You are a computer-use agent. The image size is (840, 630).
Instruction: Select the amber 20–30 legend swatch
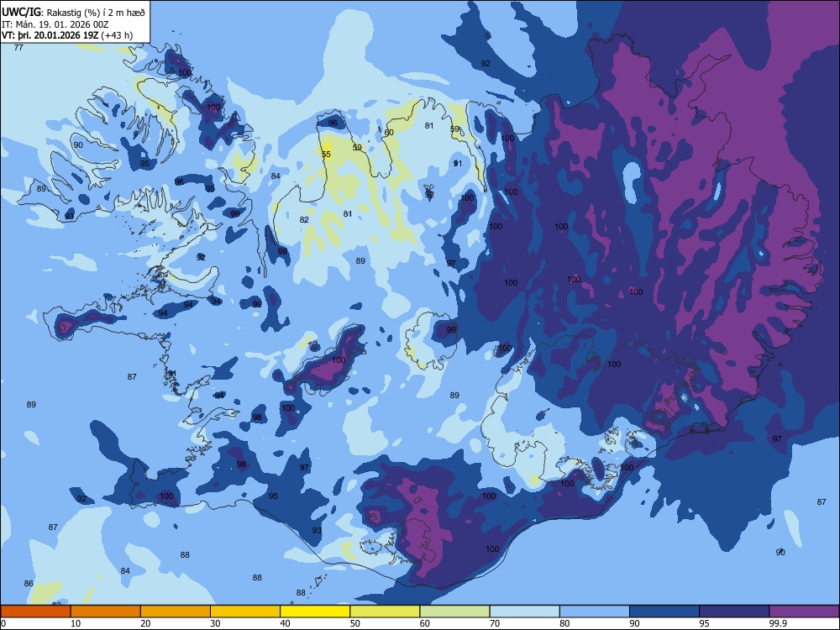(x=176, y=612)
